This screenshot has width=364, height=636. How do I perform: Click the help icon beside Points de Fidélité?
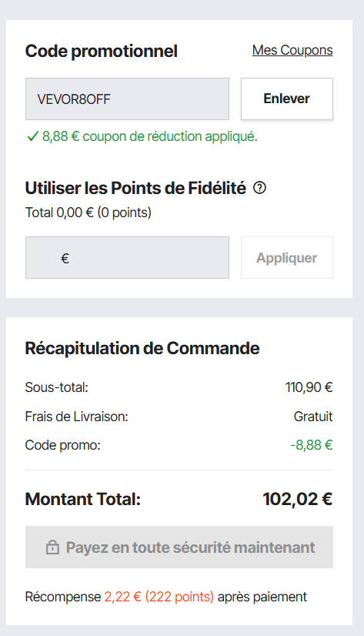259,188
